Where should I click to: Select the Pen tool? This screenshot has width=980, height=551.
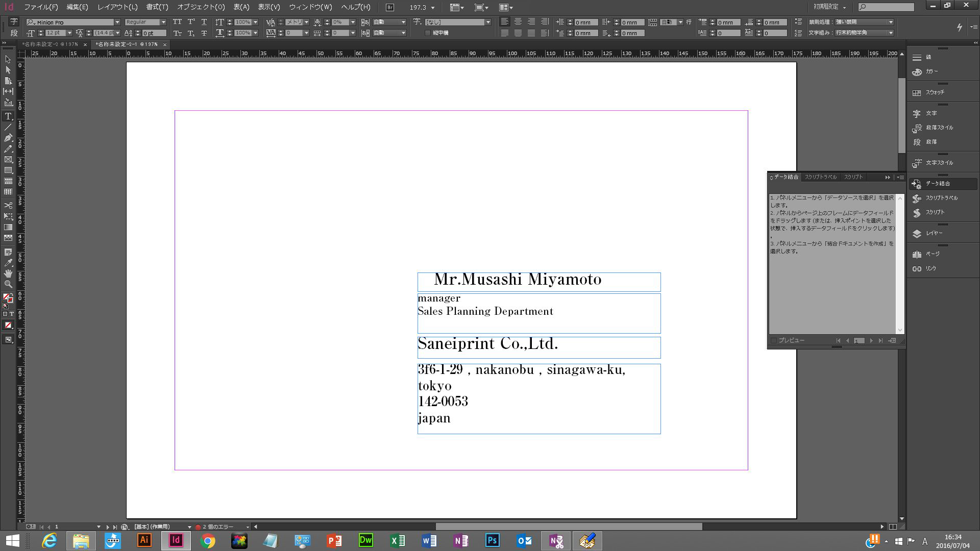pos(8,138)
